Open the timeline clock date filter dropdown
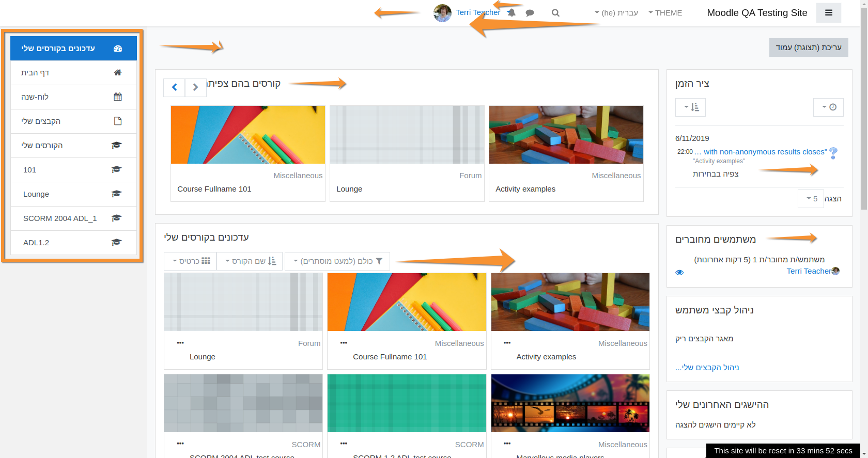The height and width of the screenshot is (458, 868). (x=829, y=107)
